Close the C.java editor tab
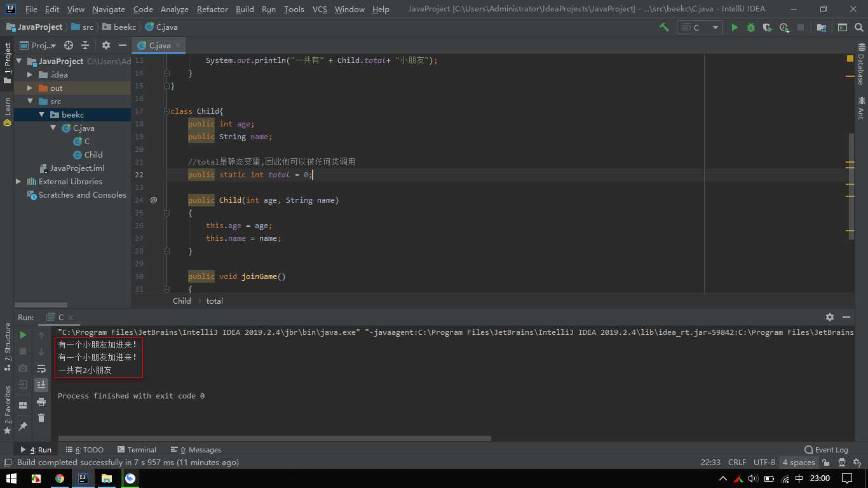The height and width of the screenshot is (488, 868). pyautogui.click(x=179, y=45)
